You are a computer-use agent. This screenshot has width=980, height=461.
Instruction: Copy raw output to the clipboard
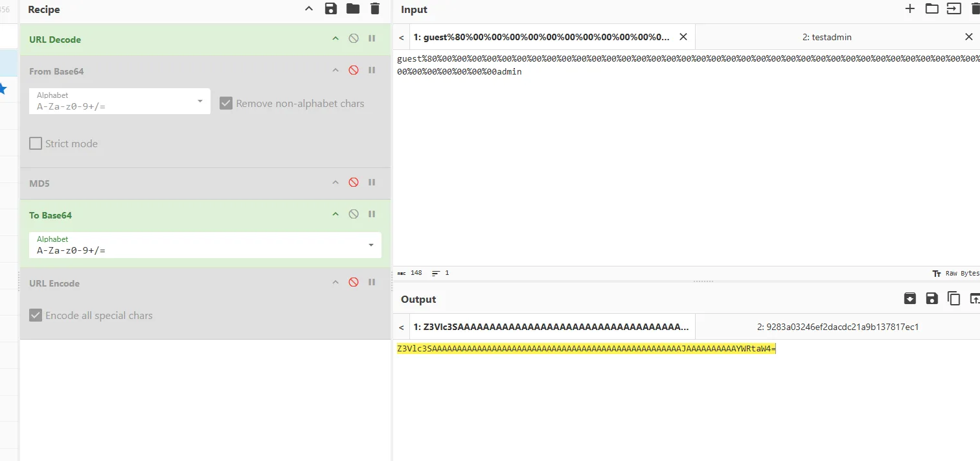tap(953, 298)
